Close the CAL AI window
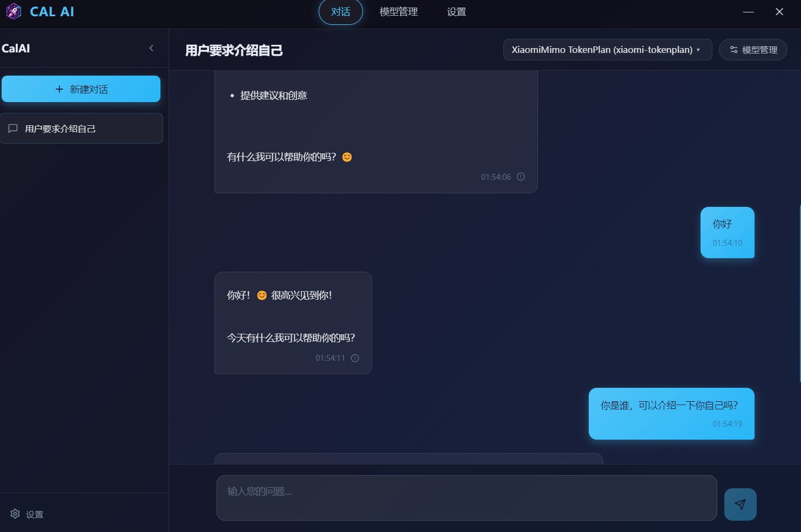The image size is (801, 532). (779, 12)
